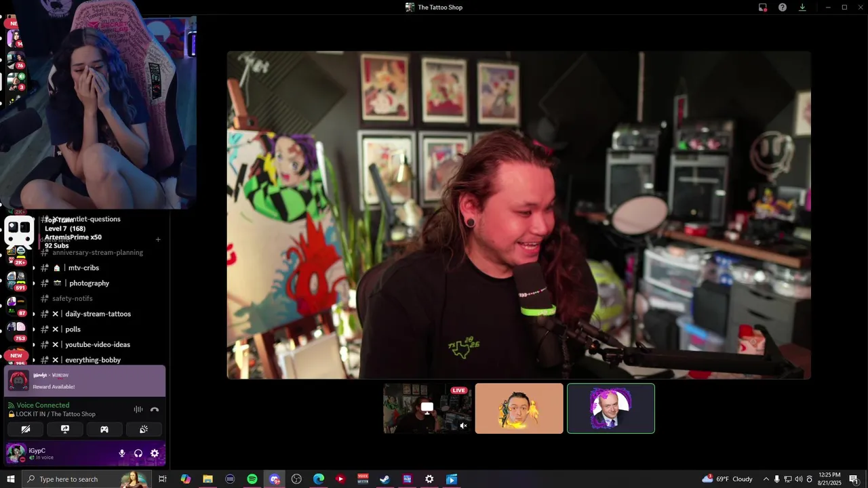The height and width of the screenshot is (488, 868).
Task: Open server with 753 notification badge
Action: click(16, 331)
